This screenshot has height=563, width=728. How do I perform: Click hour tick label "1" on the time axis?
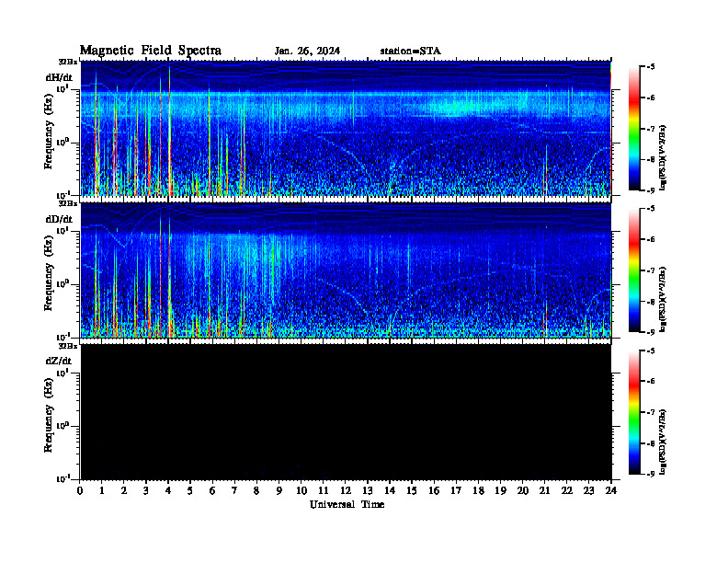[x=102, y=491]
